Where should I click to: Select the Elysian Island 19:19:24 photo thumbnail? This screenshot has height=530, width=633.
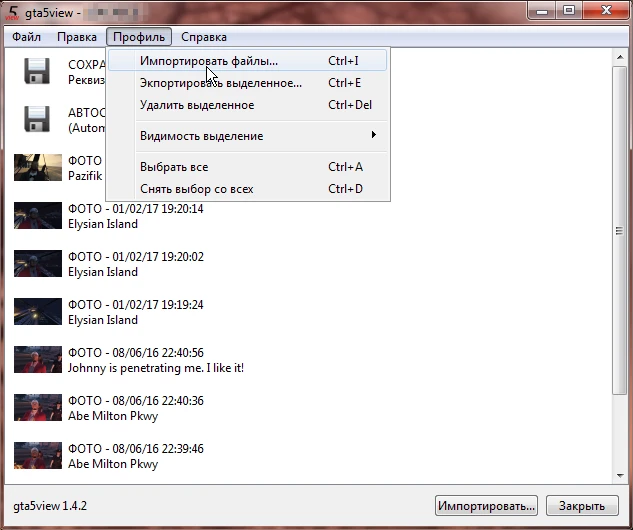pyautogui.click(x=38, y=311)
